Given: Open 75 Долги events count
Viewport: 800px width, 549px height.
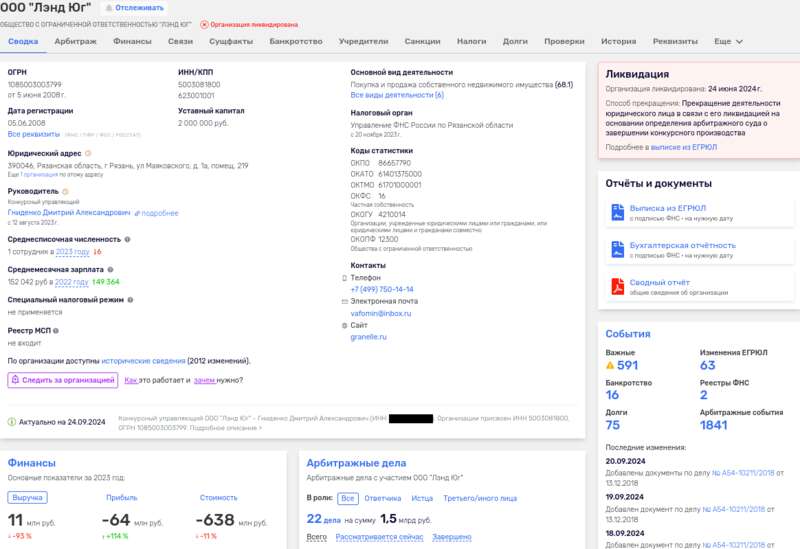Looking at the screenshot, I should 613,425.
